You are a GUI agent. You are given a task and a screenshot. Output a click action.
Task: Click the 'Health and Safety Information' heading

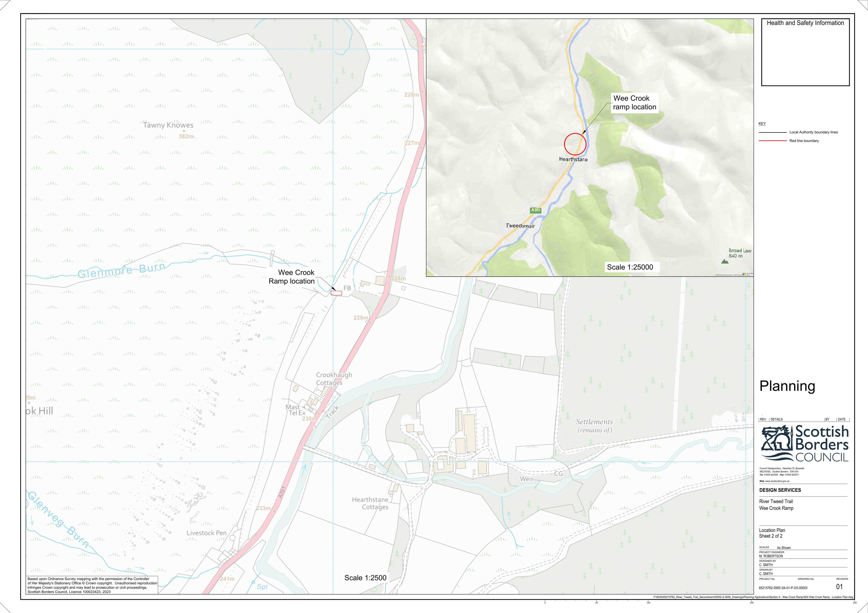click(805, 23)
